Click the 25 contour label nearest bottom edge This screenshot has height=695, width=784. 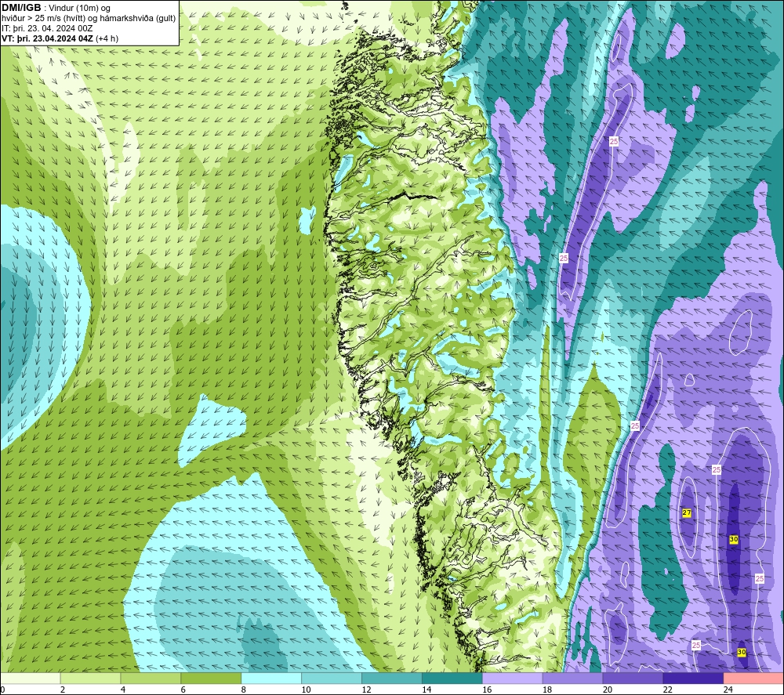(x=696, y=646)
